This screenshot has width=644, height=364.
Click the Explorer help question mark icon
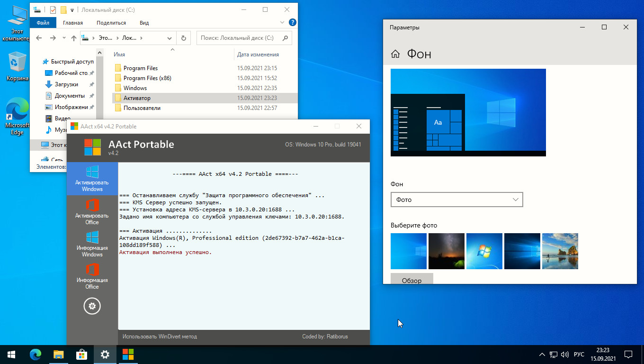point(293,22)
